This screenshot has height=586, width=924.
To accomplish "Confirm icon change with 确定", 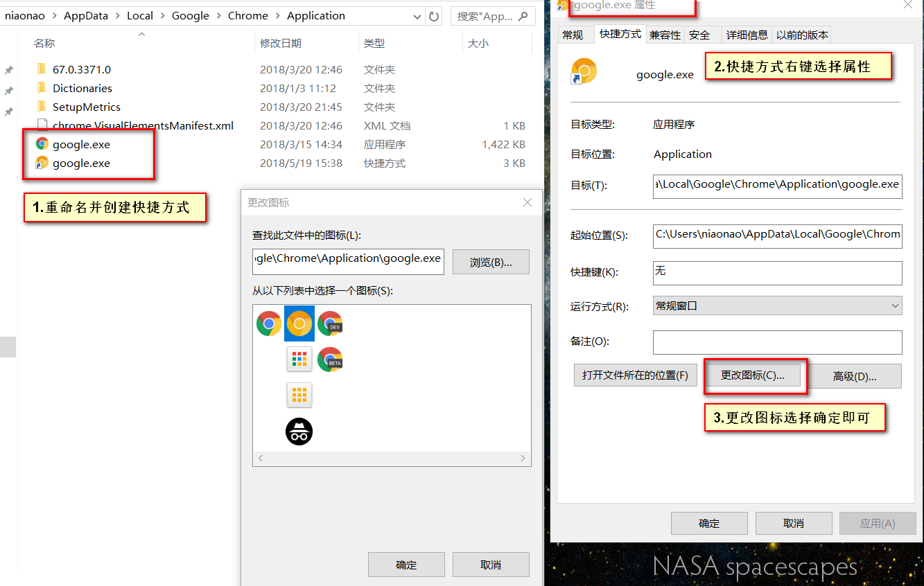I will [406, 565].
